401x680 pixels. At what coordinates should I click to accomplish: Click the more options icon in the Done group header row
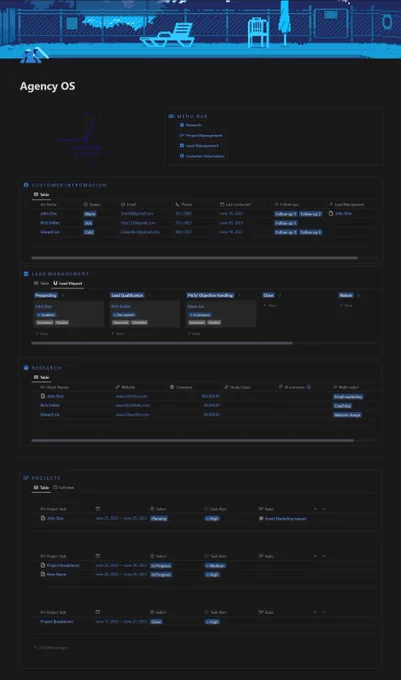click(x=324, y=612)
